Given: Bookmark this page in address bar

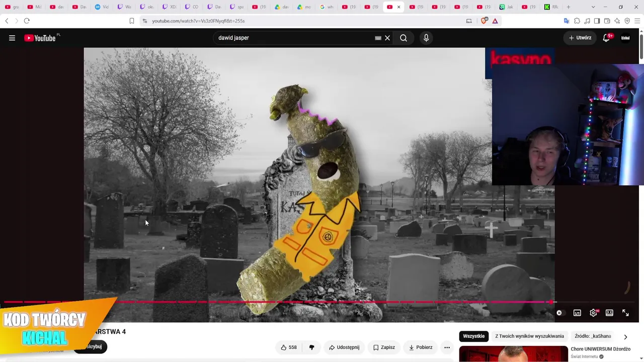Looking at the screenshot, I should (132, 21).
